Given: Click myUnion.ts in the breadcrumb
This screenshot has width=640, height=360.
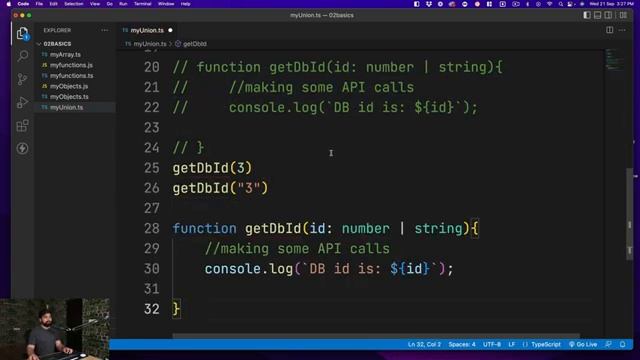Looking at the screenshot, I should 150,44.
